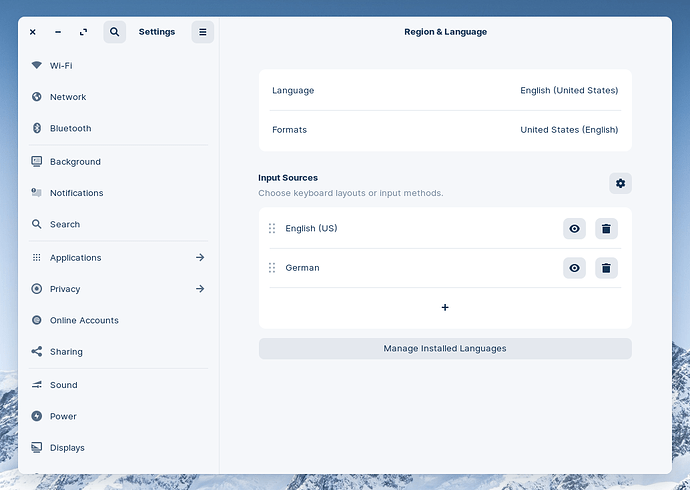Image resolution: width=690 pixels, height=490 pixels.
Task: Click the Displays icon in sidebar
Action: (37, 447)
